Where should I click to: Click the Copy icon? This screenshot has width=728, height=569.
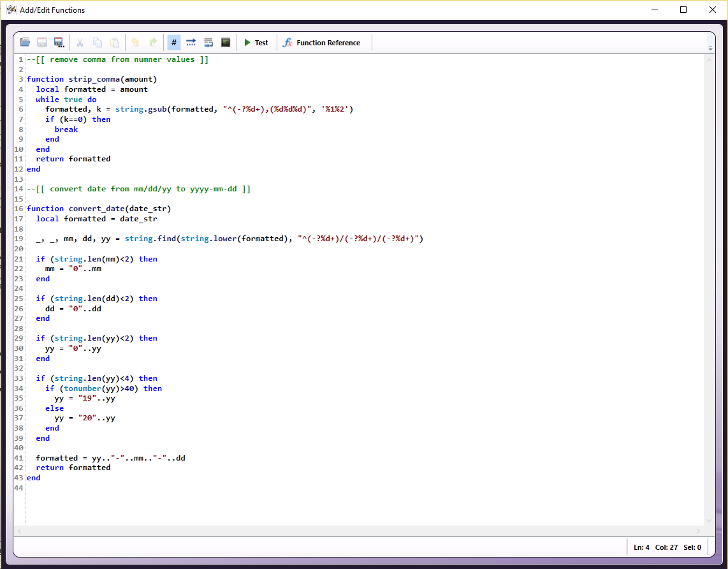click(x=97, y=43)
